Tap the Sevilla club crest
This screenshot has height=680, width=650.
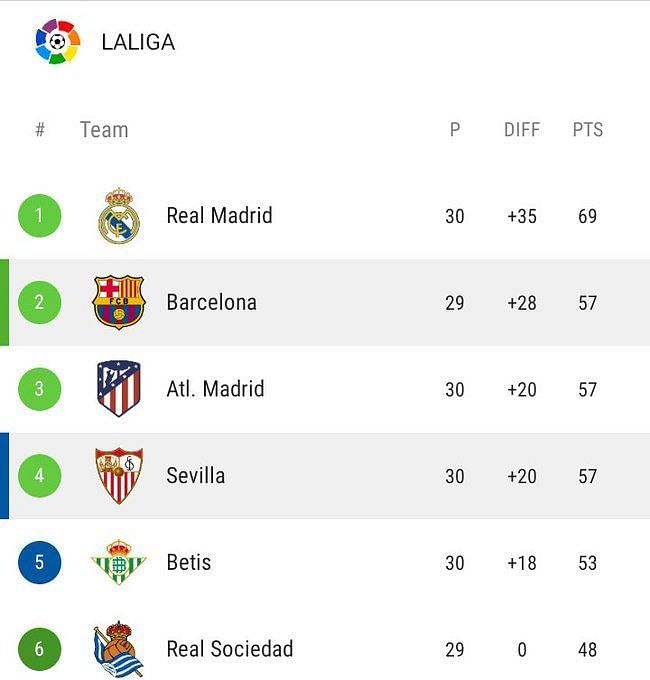[x=119, y=475]
